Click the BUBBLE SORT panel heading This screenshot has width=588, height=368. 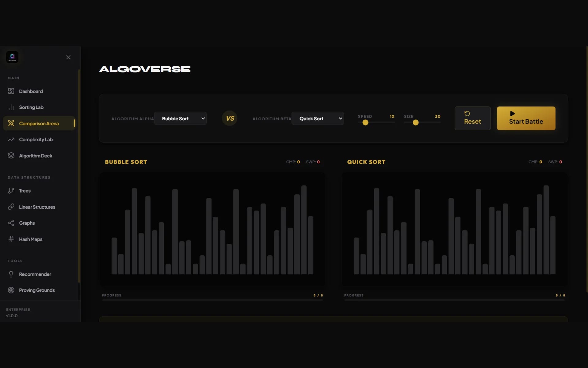126,162
